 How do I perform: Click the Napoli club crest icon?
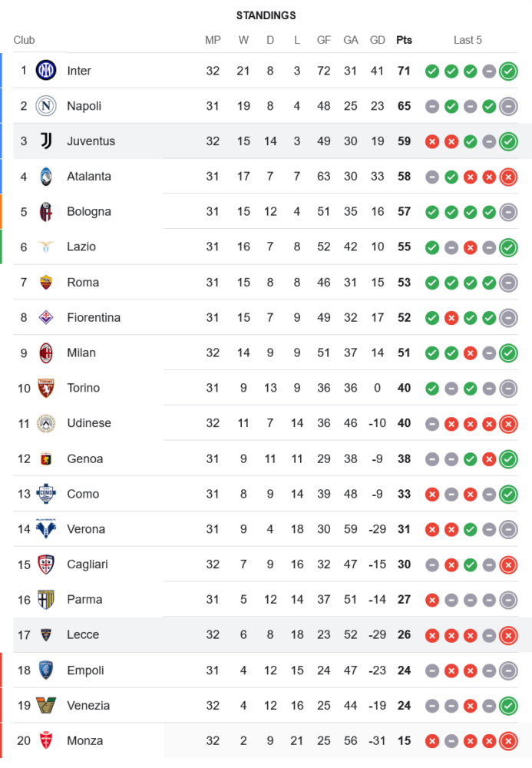pyautogui.click(x=46, y=106)
